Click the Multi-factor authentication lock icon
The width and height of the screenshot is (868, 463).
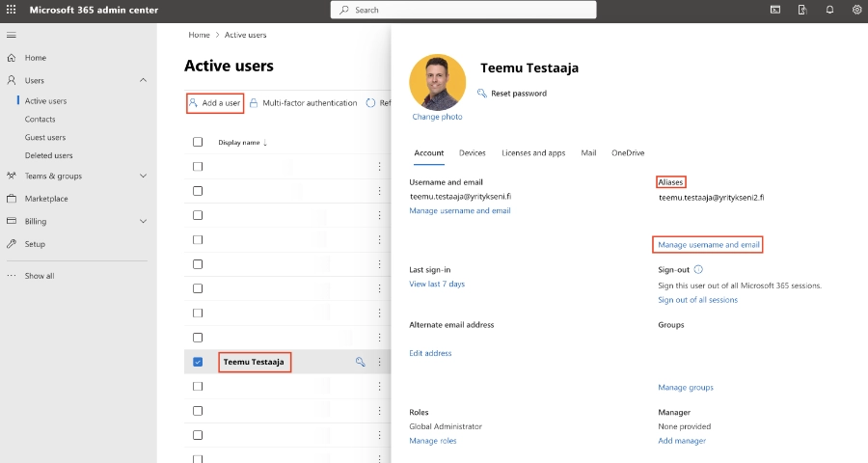[x=254, y=103]
